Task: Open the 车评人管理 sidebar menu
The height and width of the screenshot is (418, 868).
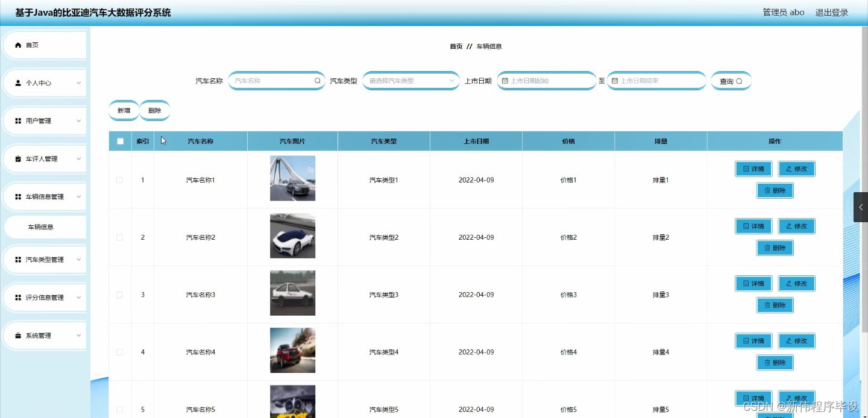Action: (x=45, y=159)
